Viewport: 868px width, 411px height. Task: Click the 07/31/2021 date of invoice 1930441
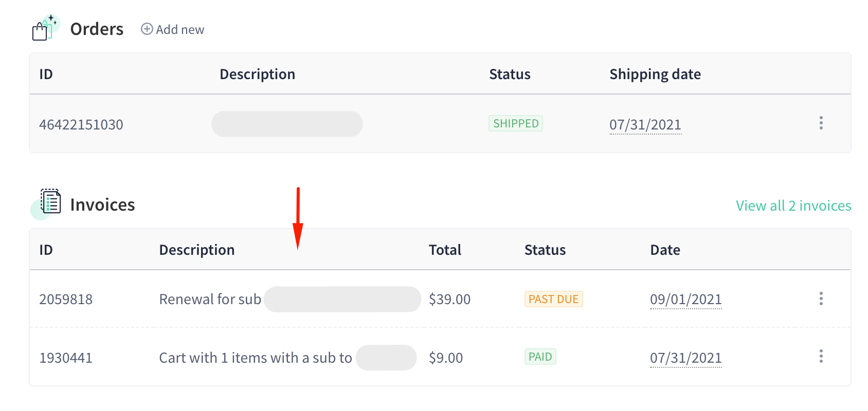point(686,358)
